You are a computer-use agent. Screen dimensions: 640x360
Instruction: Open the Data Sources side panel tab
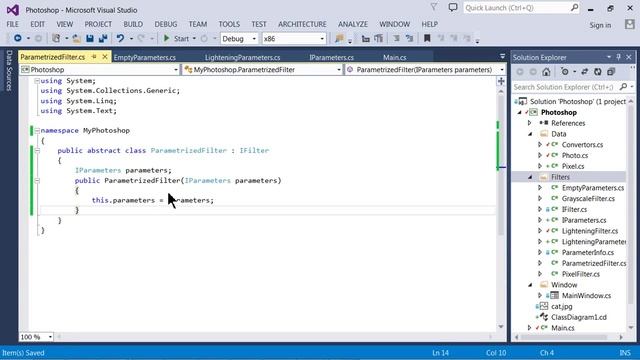point(9,71)
